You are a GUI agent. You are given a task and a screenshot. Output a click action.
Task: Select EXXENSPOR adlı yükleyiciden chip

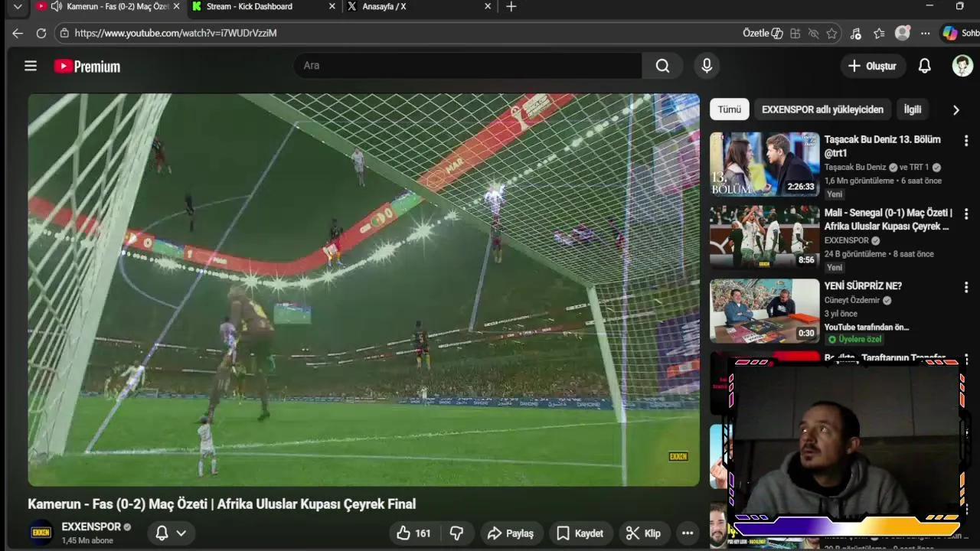click(x=822, y=109)
